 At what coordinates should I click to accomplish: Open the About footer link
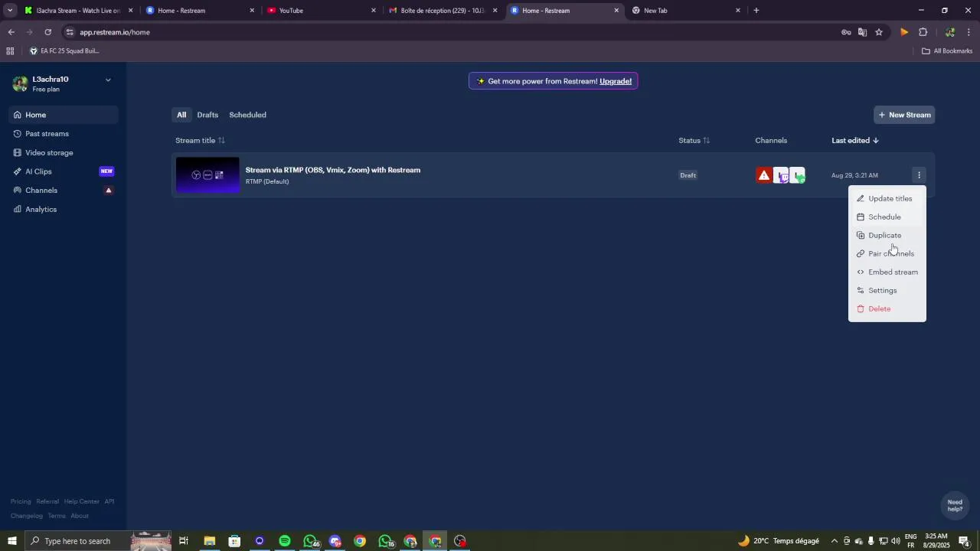(x=80, y=516)
